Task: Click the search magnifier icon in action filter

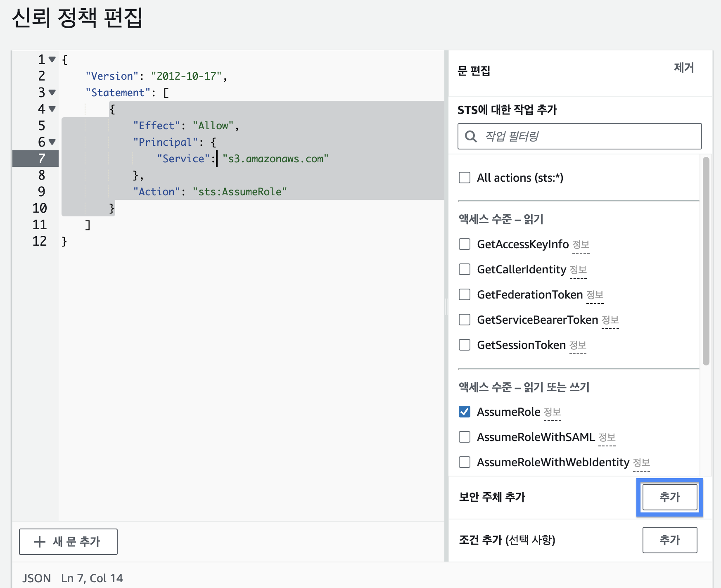Action: point(471,136)
